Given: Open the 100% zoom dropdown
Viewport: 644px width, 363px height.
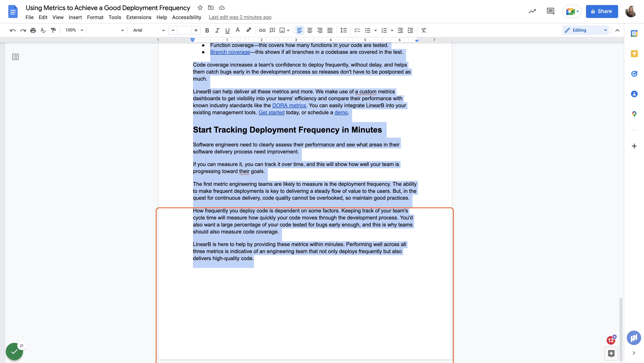Looking at the screenshot, I should click(x=74, y=30).
